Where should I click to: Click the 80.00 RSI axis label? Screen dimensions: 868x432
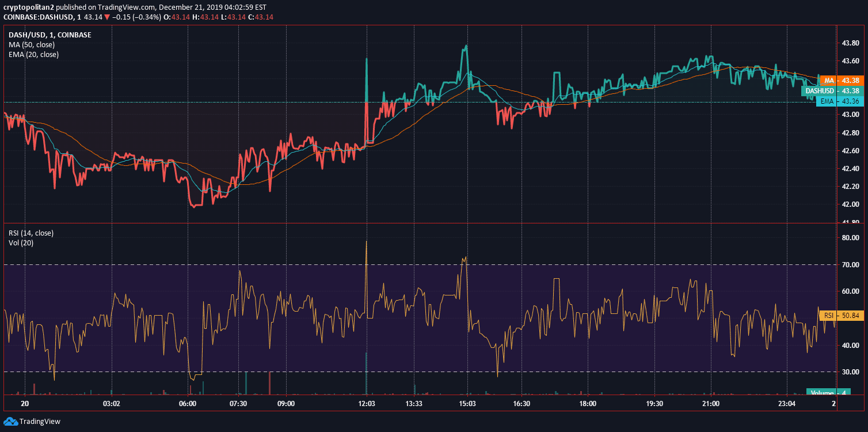click(851, 238)
